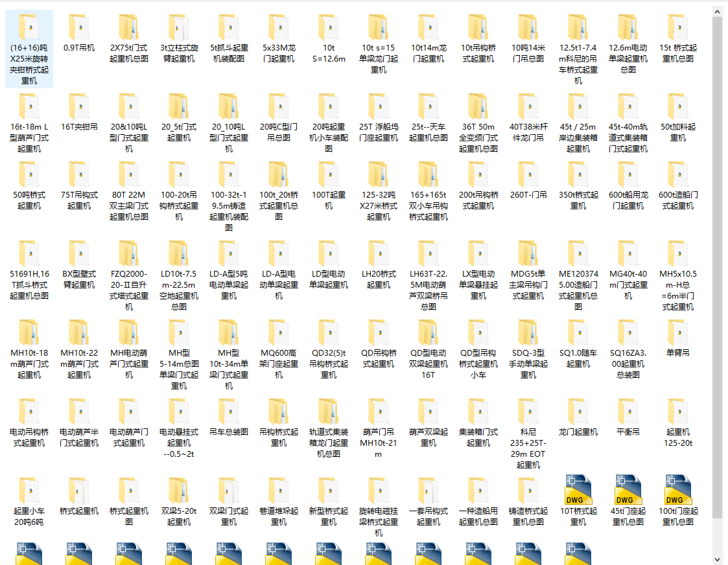The width and height of the screenshot is (728, 565).
Task: Click the scrollbar up arrow
Action: 716,10
